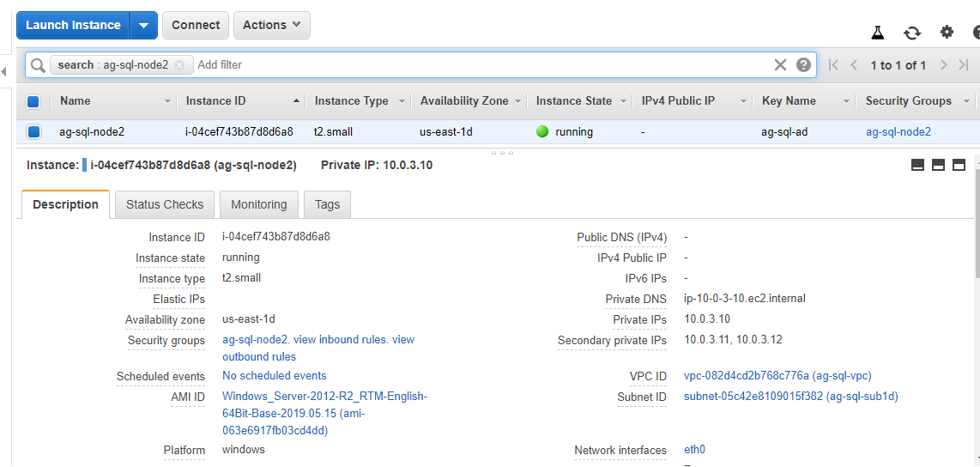The height and width of the screenshot is (467, 980).
Task: Collapse the left navigation arrow
Action: 3,71
